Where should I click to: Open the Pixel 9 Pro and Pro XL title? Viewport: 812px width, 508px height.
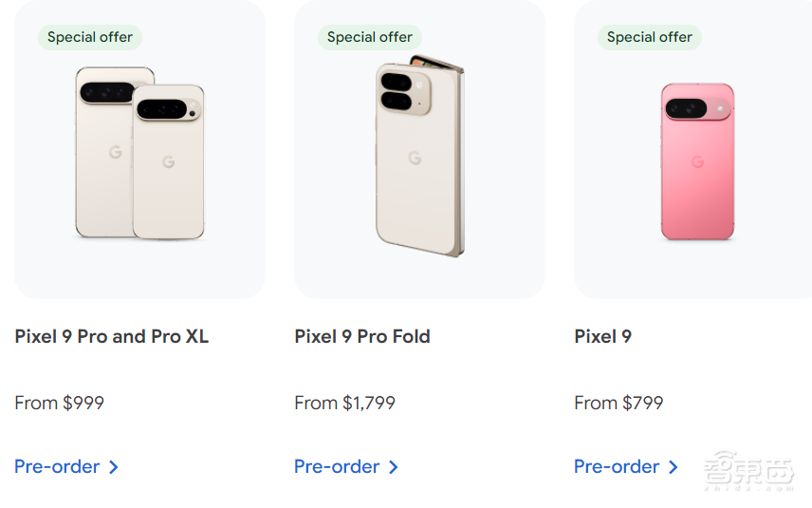112,336
